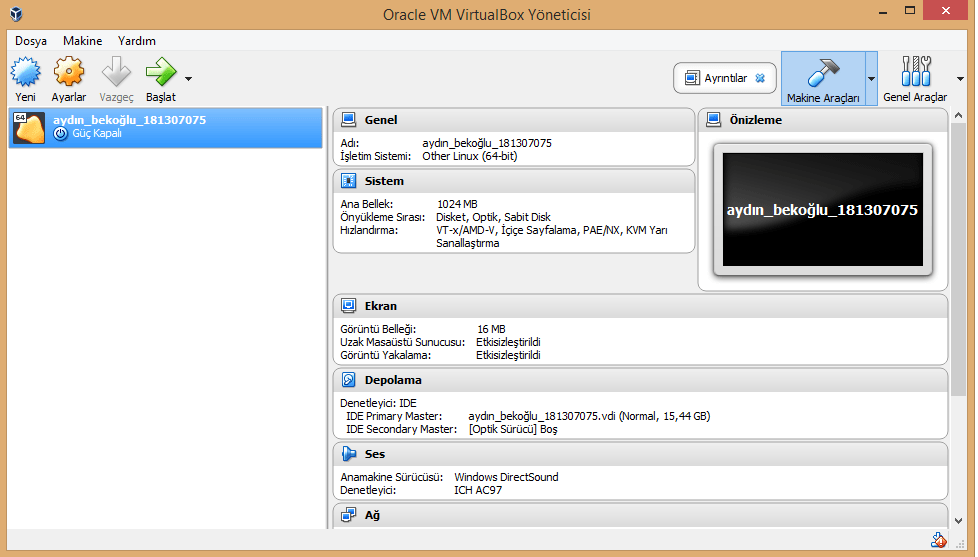The image size is (978, 557).
Task: Open the Dosya menu
Action: tap(31, 41)
